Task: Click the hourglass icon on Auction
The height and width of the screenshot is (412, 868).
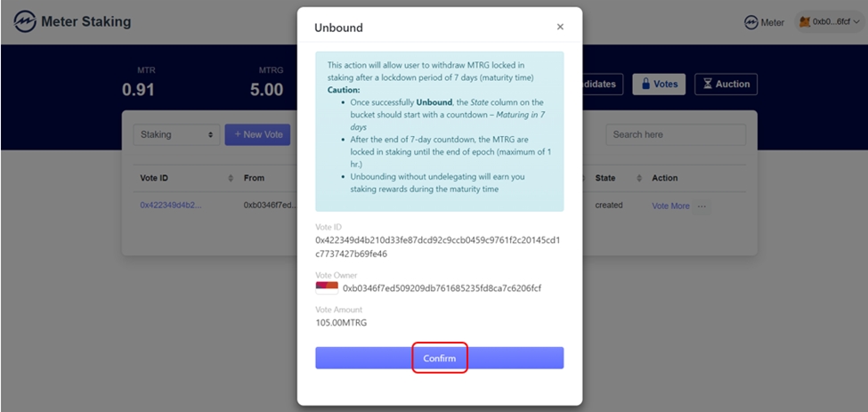Action: 708,85
